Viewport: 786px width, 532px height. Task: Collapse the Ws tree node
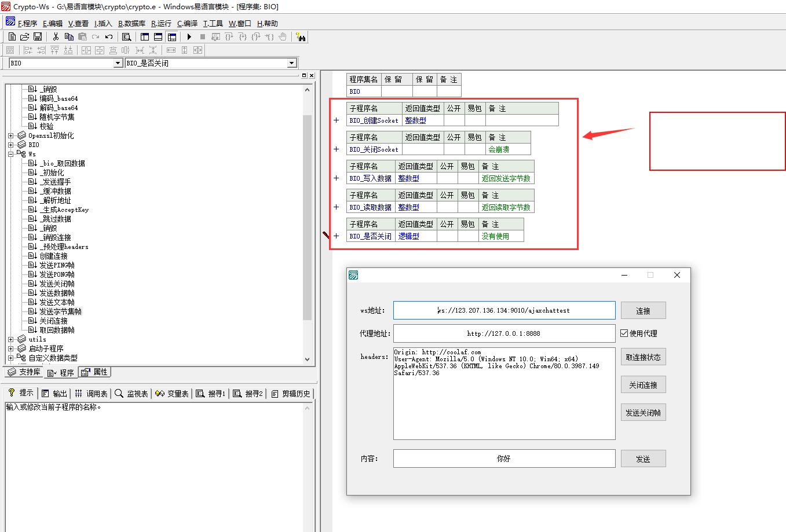point(10,154)
